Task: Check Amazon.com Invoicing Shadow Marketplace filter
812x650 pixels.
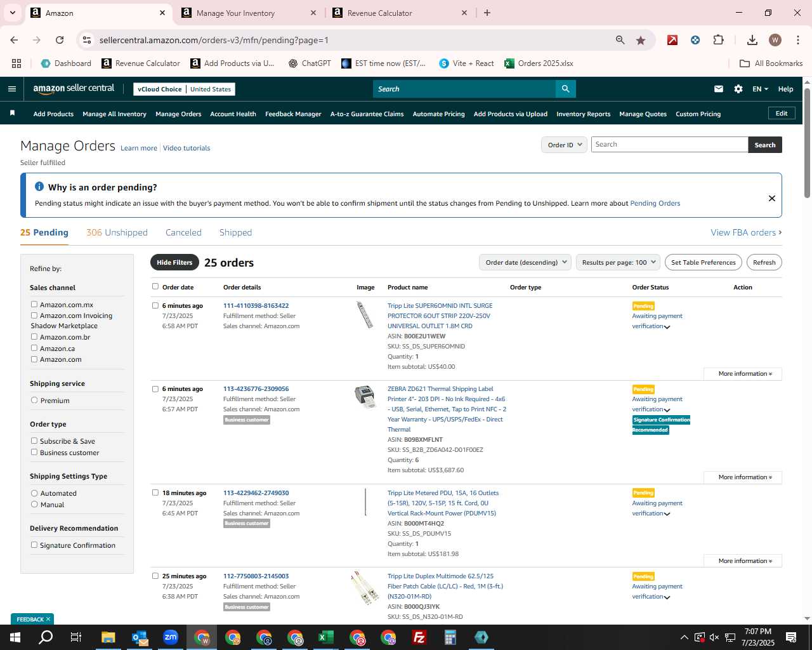Action: (x=34, y=315)
